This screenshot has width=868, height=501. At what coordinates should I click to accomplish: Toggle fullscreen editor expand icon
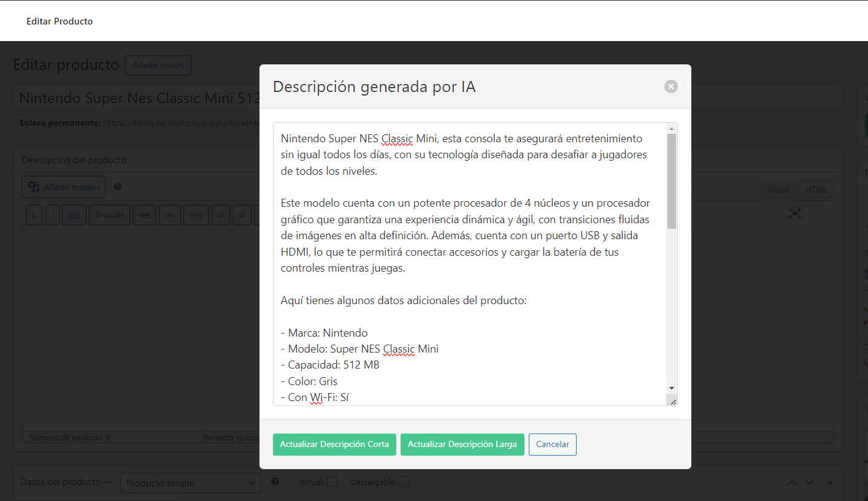click(795, 213)
